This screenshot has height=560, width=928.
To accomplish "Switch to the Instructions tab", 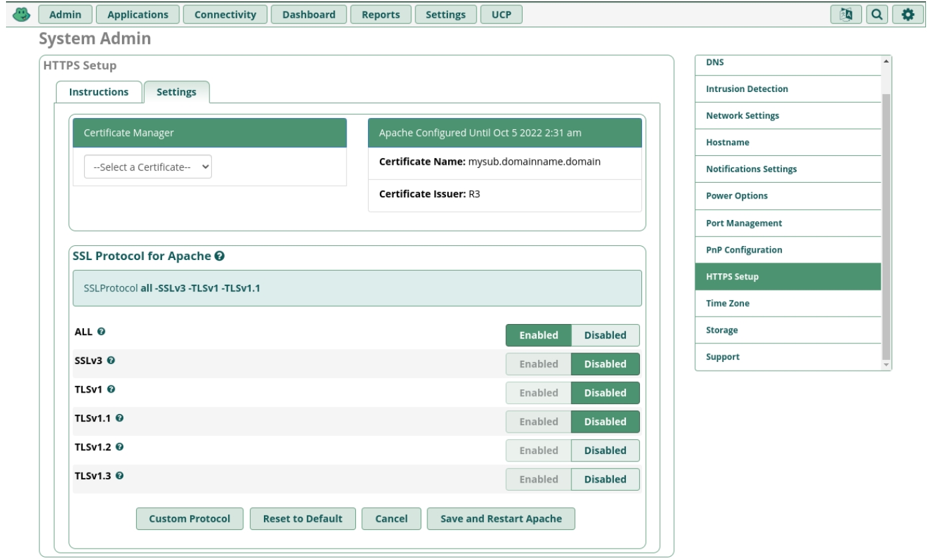I will 99,92.
